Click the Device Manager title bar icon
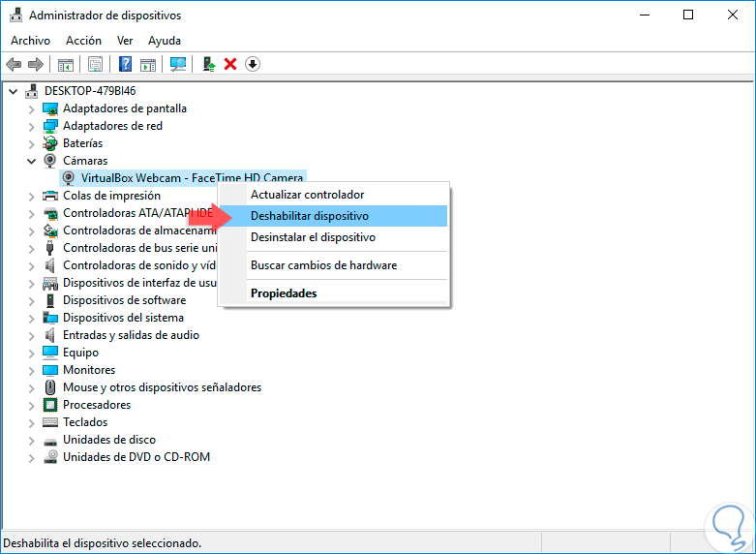This screenshot has height=554, width=756. (15, 15)
